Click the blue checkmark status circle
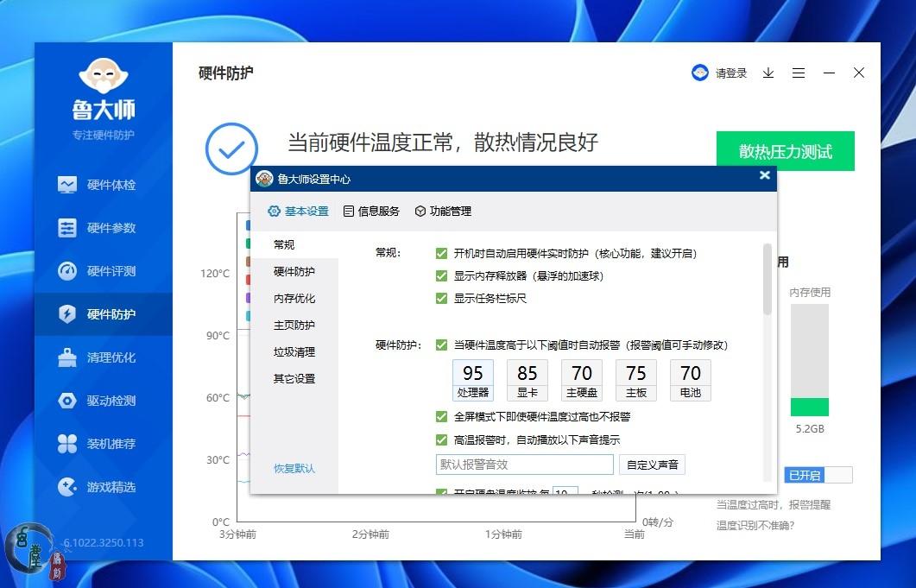 tap(231, 149)
